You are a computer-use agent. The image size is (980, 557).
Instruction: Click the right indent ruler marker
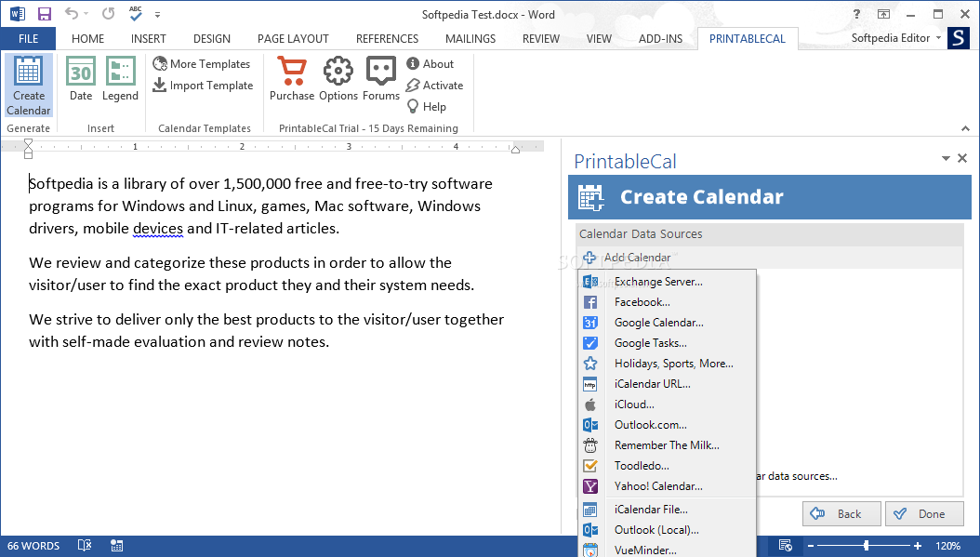coord(515,150)
